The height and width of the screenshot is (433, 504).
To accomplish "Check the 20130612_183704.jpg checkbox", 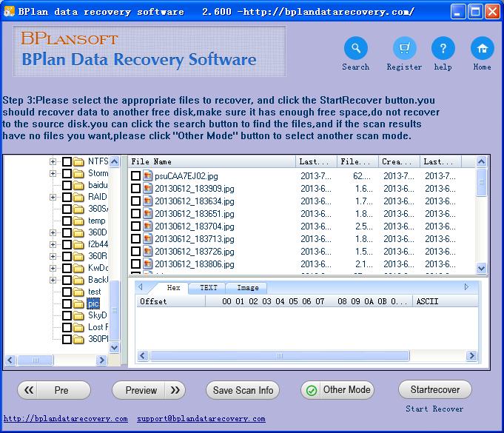I will coord(135,226).
